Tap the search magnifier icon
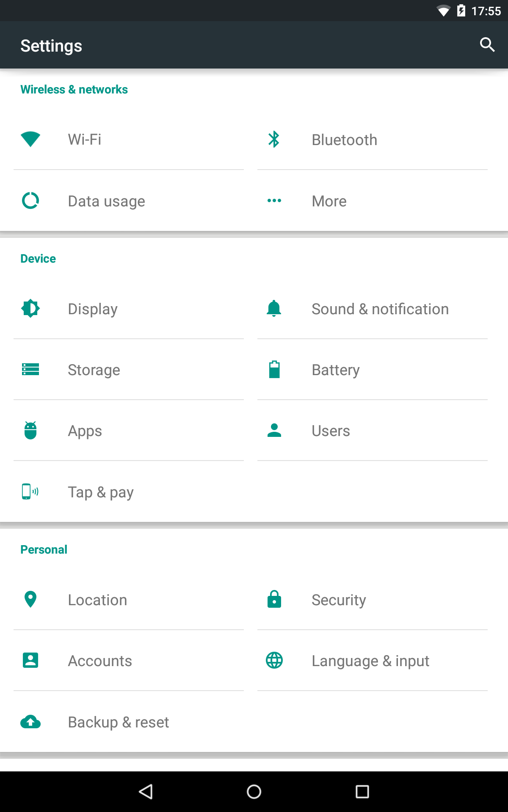The height and width of the screenshot is (812, 508). point(487,44)
